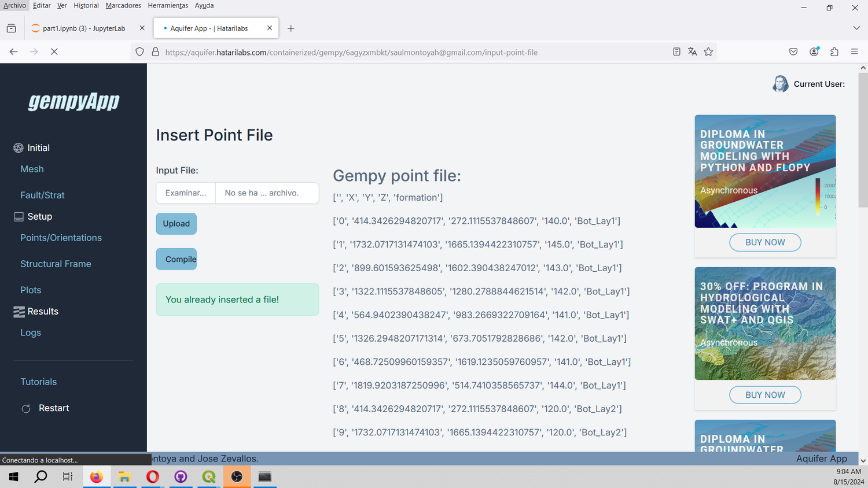The width and height of the screenshot is (868, 488).
Task: Click Examinar to choose an input file
Action: click(185, 193)
